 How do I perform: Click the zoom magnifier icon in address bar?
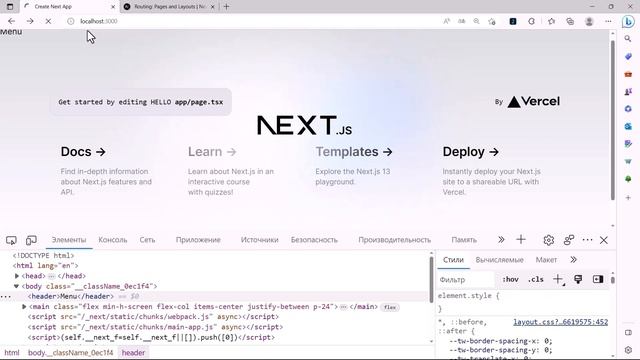click(476, 21)
